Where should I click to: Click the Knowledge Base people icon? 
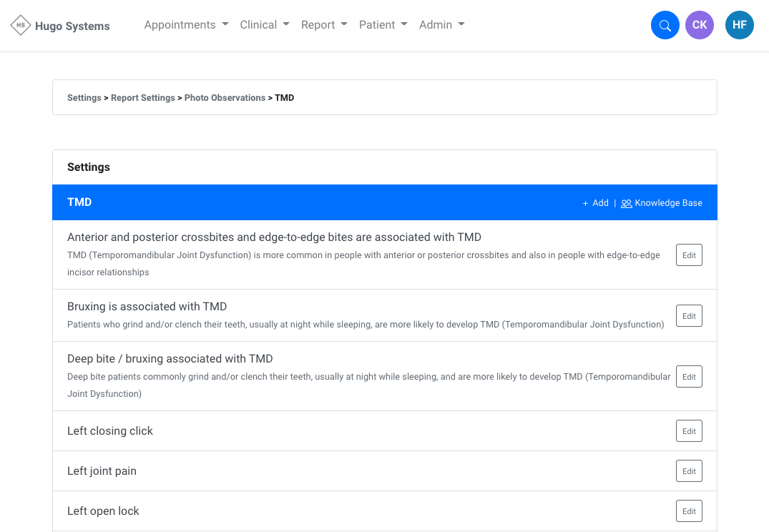(x=627, y=204)
